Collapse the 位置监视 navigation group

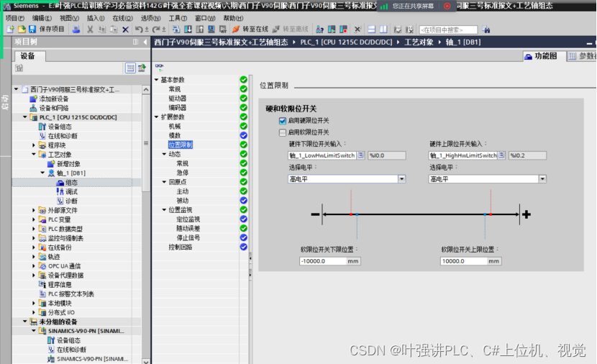[x=165, y=210]
